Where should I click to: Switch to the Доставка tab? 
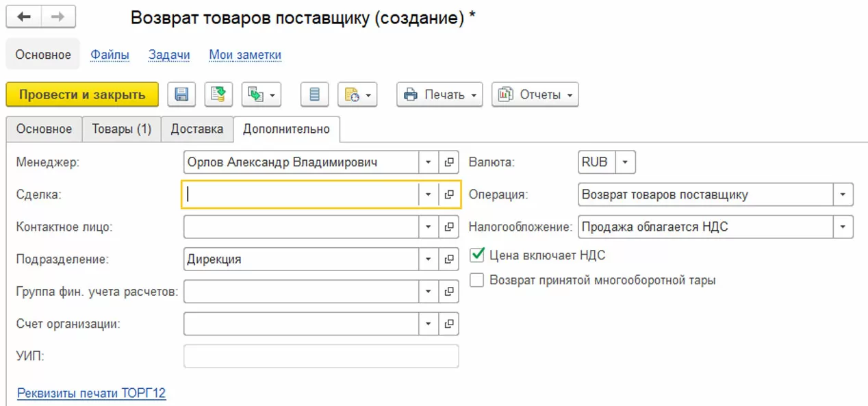pos(197,129)
